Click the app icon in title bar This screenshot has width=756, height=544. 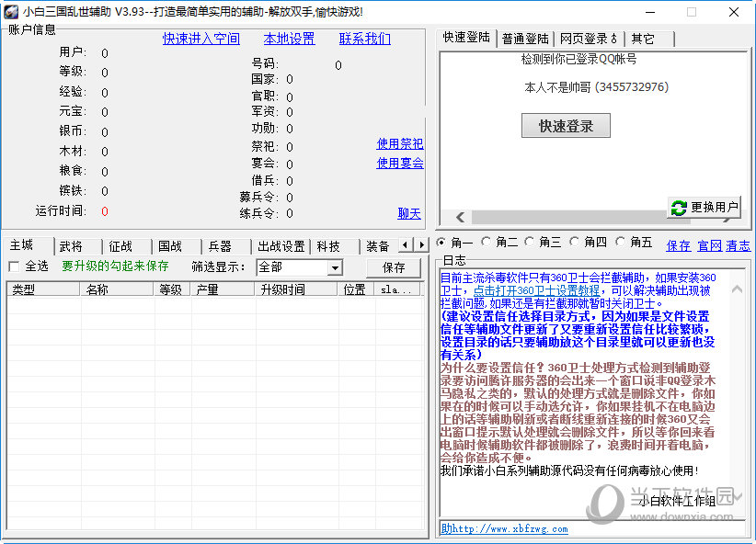coord(11,12)
